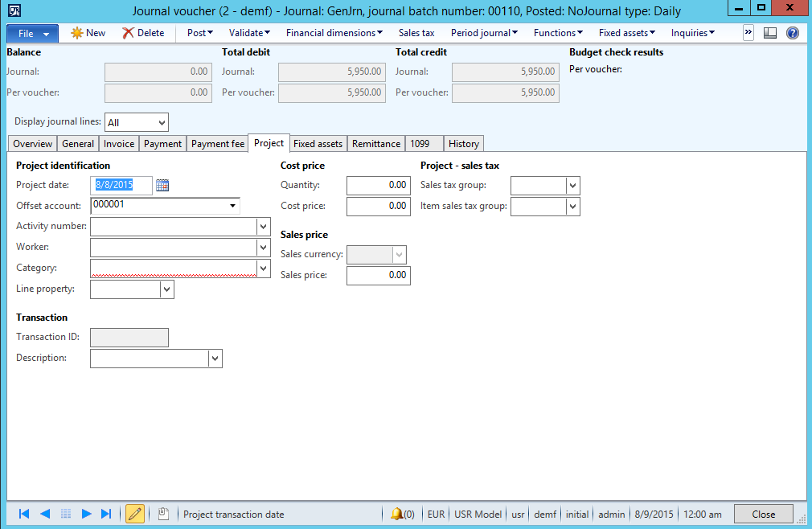Image resolution: width=812 pixels, height=529 pixels.
Task: Open the Activity number dropdown
Action: coord(263,227)
